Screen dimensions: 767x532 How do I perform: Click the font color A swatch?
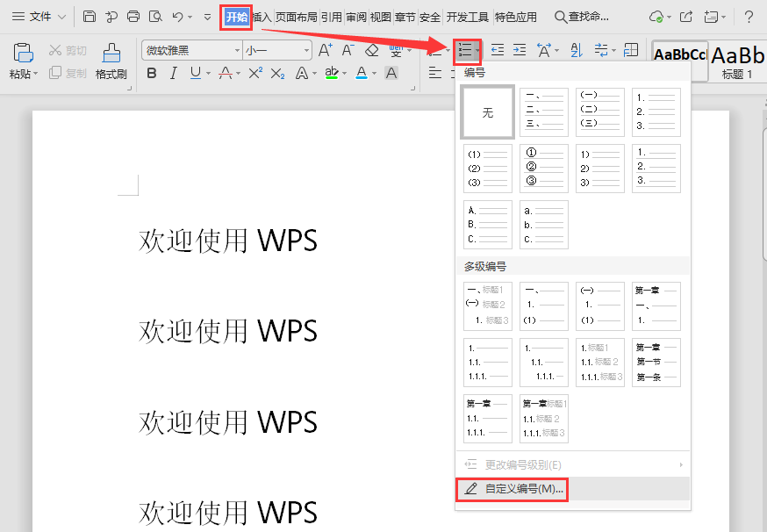coord(362,74)
